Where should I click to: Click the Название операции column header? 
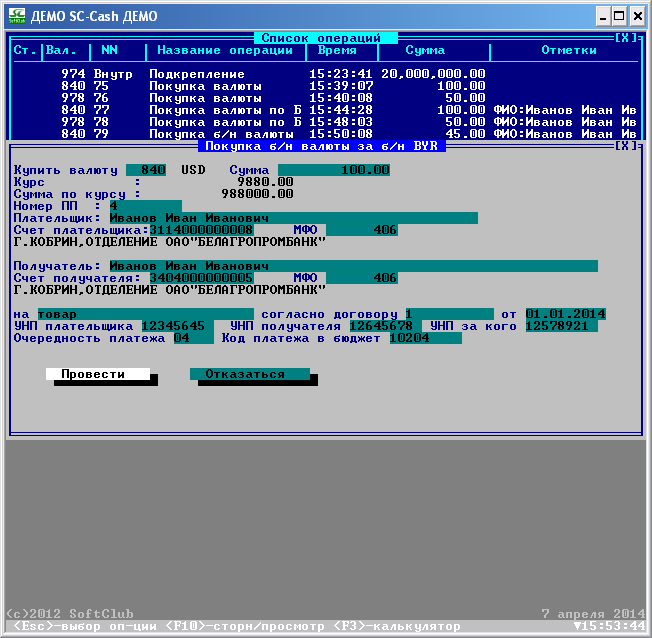225,50
